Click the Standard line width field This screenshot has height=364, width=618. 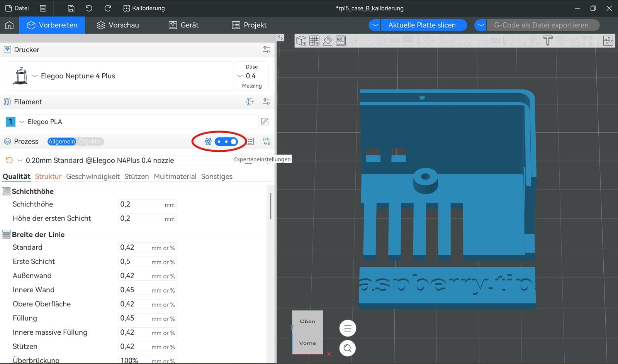(147, 247)
